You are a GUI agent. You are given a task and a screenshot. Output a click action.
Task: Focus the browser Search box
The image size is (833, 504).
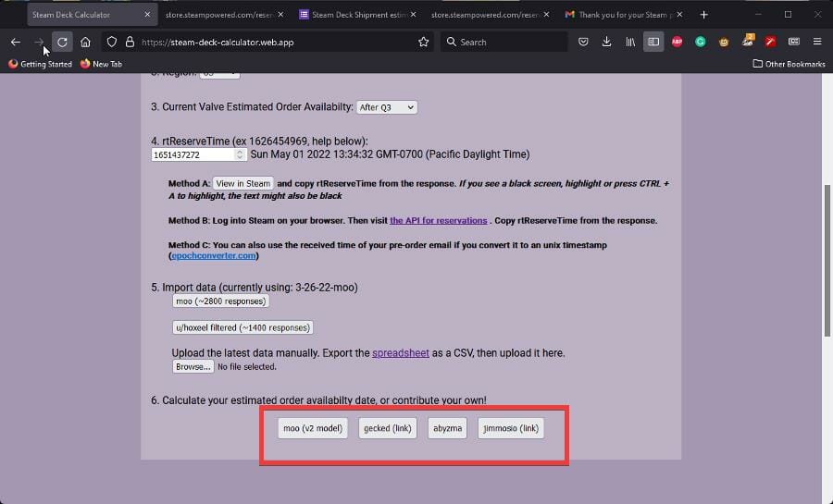pyautogui.click(x=504, y=42)
